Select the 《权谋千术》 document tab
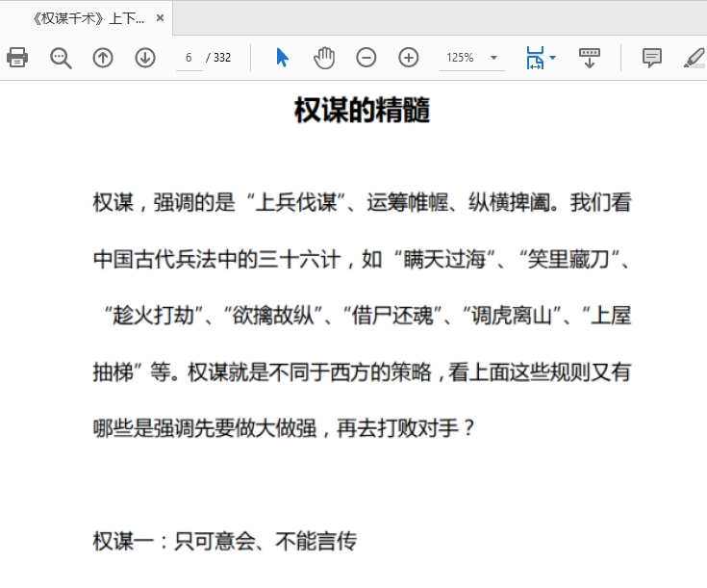 tap(87, 18)
